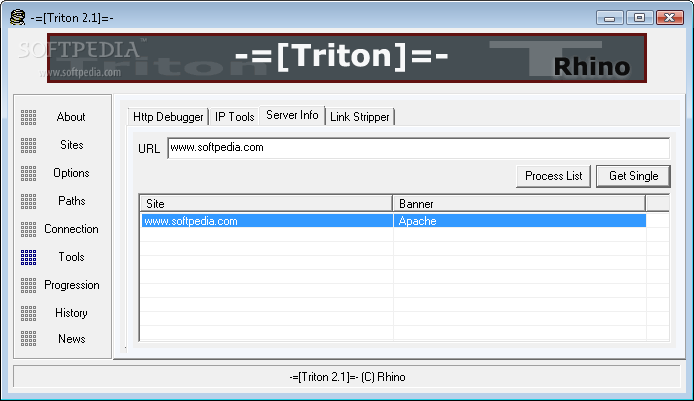Focus the URL input field
The width and height of the screenshot is (694, 401).
pyautogui.click(x=418, y=148)
